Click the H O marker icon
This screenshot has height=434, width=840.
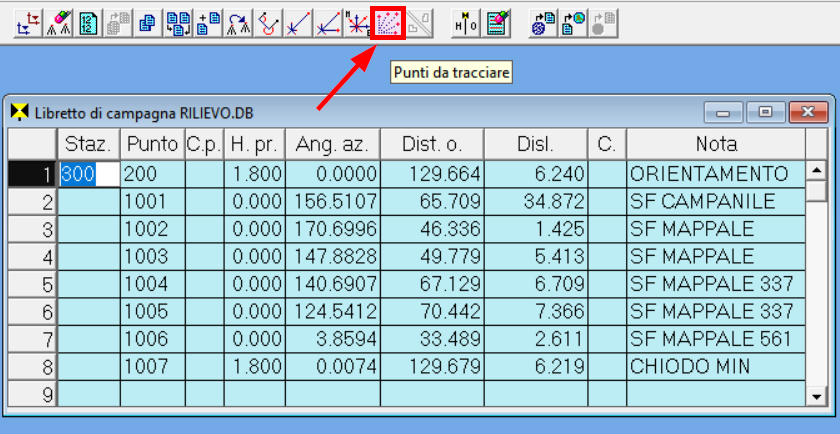465,24
